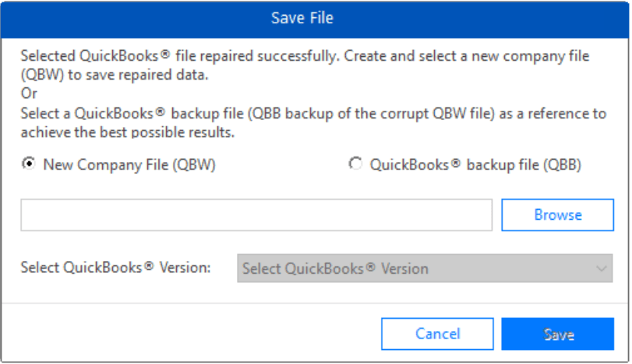
Task: Click Save to save repaired data
Action: [x=558, y=334]
